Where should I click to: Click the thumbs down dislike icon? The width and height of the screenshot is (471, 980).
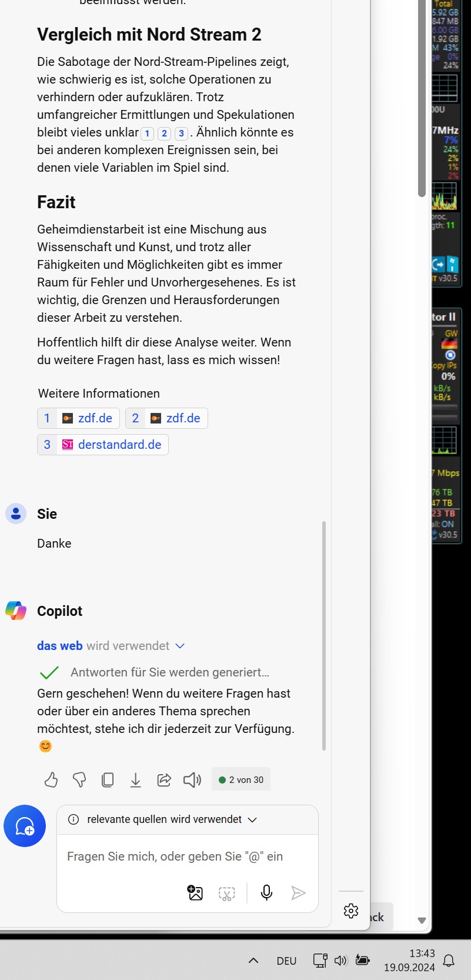(x=79, y=780)
